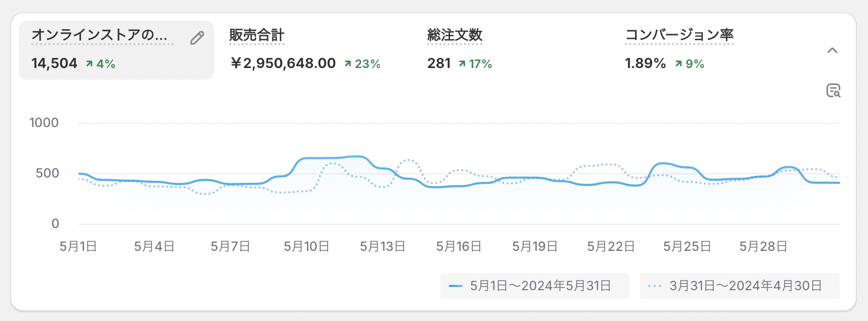Open the report view icon above the chart
Image resolution: width=868 pixels, height=321 pixels.
[833, 91]
